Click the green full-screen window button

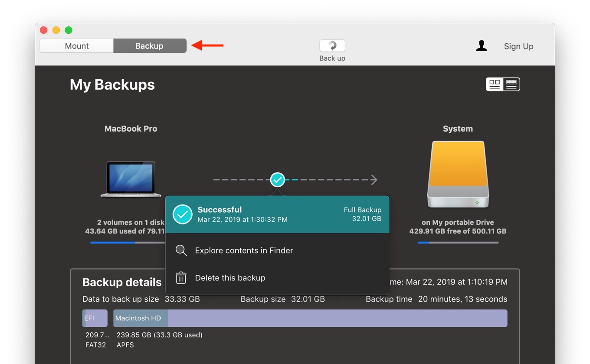pyautogui.click(x=69, y=30)
